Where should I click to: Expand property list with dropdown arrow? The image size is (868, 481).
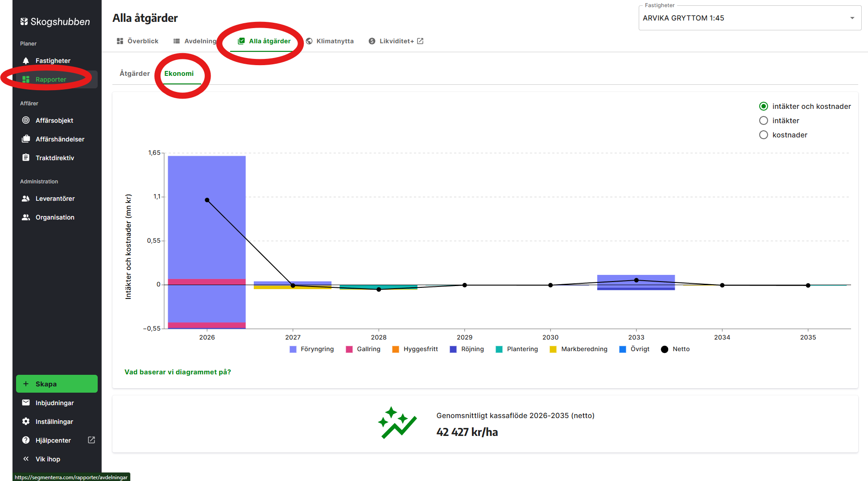tap(852, 18)
